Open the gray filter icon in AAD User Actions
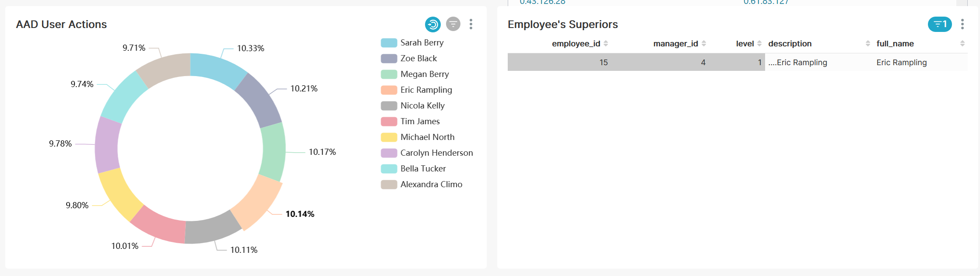The image size is (980, 276). click(453, 24)
